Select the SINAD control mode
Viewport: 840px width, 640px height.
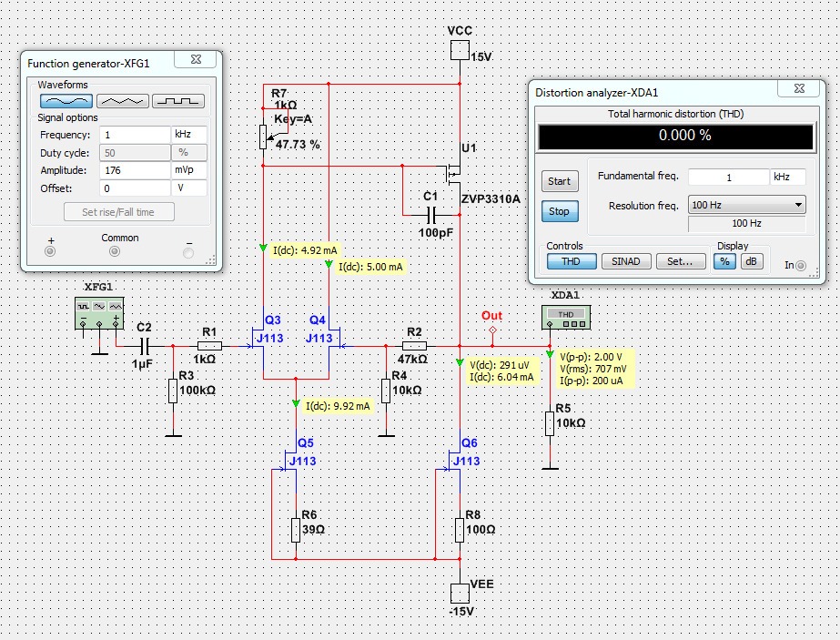(626, 261)
